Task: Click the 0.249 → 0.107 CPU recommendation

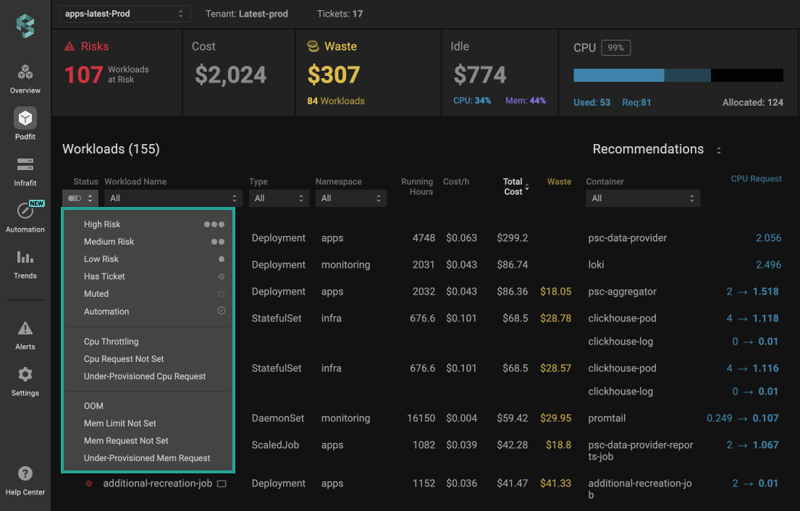Action: 742,418
